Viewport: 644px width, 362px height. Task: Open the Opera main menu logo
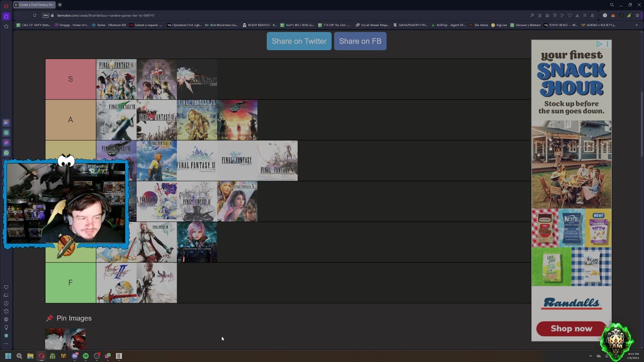click(x=6, y=5)
